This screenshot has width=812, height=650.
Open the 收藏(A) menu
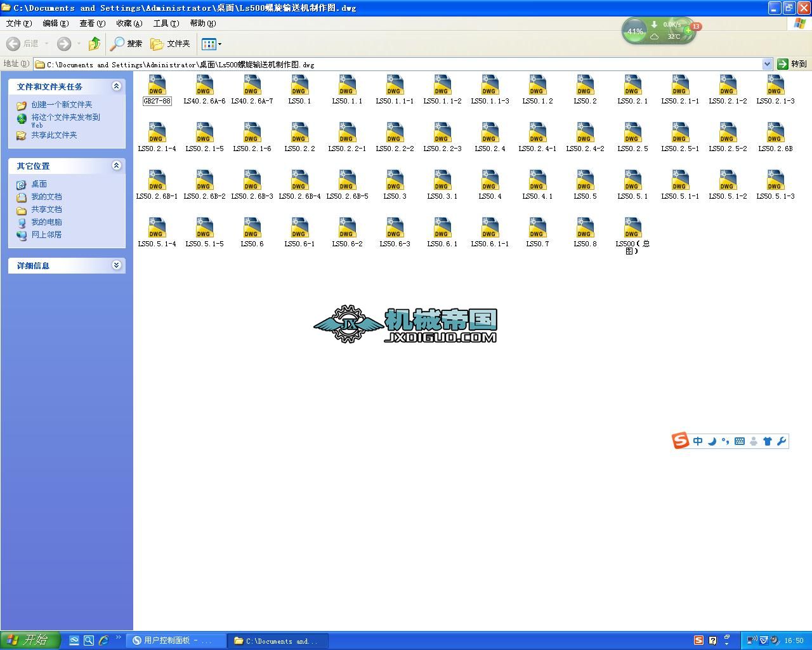click(129, 23)
